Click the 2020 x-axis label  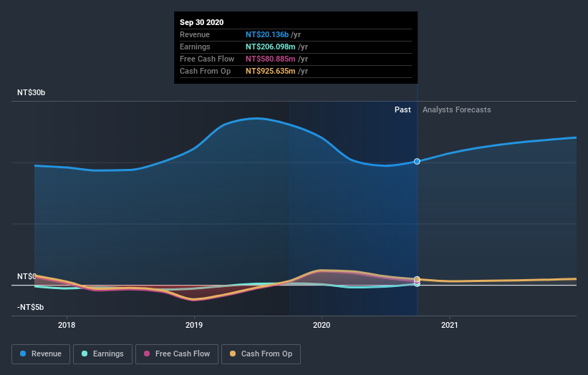(x=322, y=325)
